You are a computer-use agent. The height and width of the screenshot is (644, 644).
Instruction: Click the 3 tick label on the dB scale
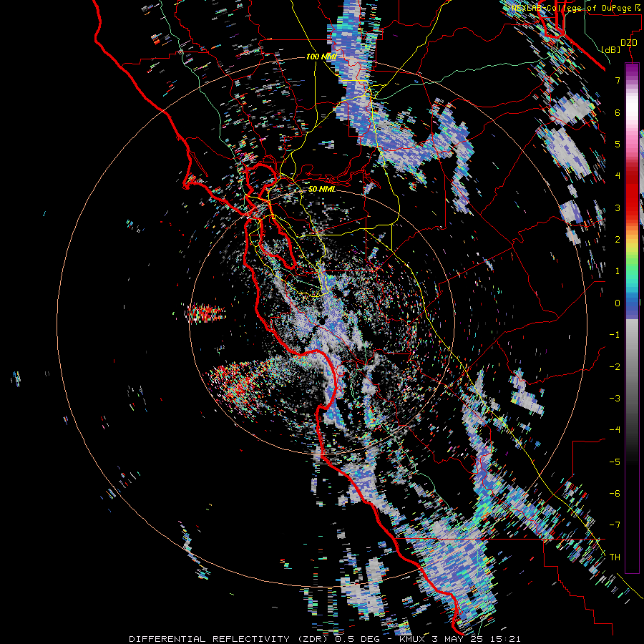point(618,208)
